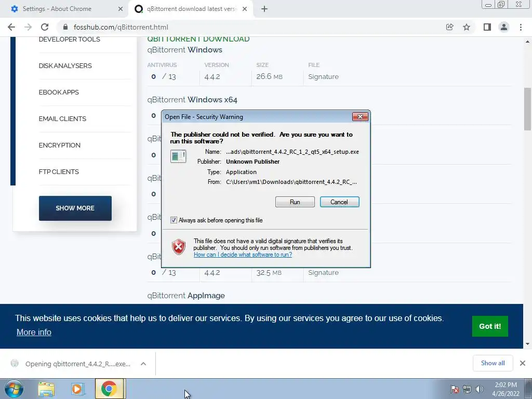
Task: Click Signature link for 32.5 MB file
Action: 323,272
